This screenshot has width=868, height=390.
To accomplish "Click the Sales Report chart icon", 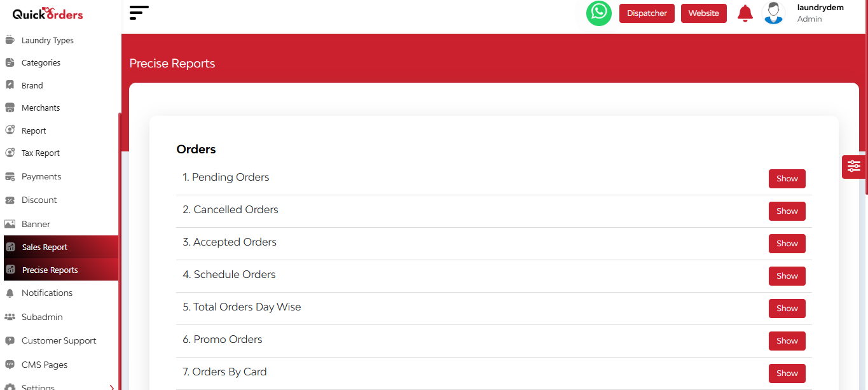I will pos(10,247).
